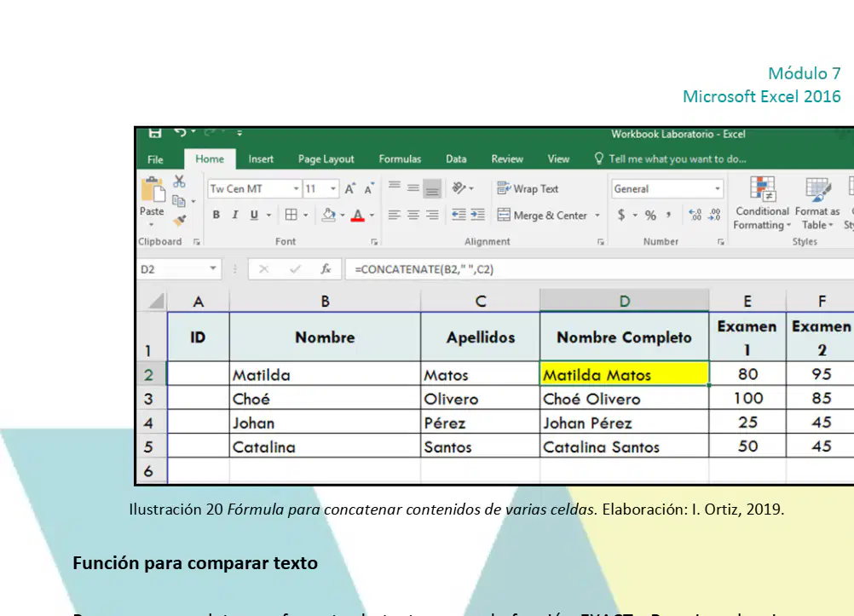Screen dimensions: 854x616
Task: Open the File tab
Action: pos(155,159)
